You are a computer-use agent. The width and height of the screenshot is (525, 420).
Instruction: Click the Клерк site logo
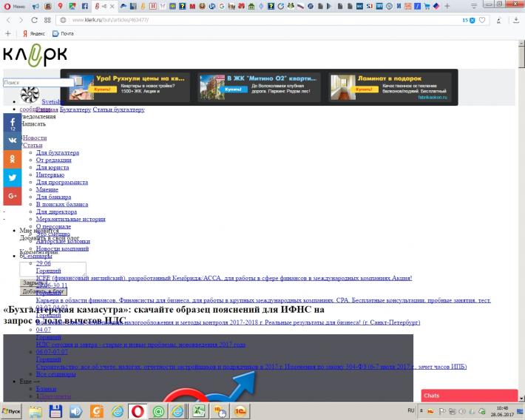point(35,55)
